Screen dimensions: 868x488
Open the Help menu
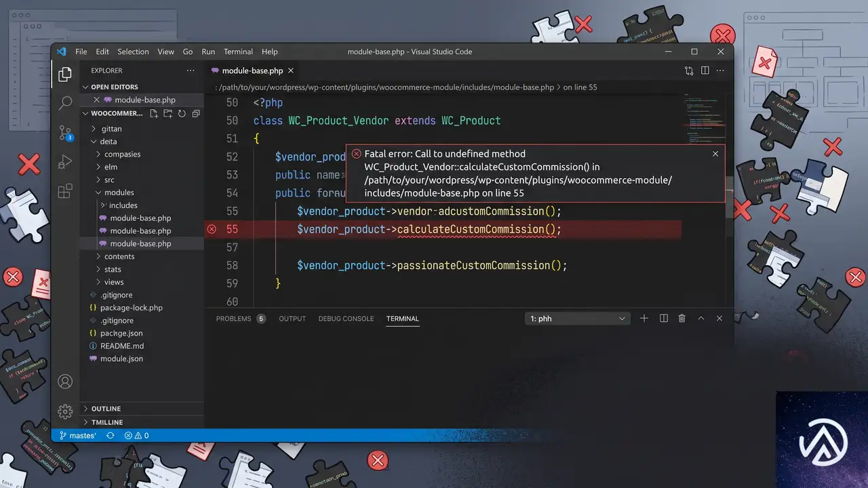point(270,52)
